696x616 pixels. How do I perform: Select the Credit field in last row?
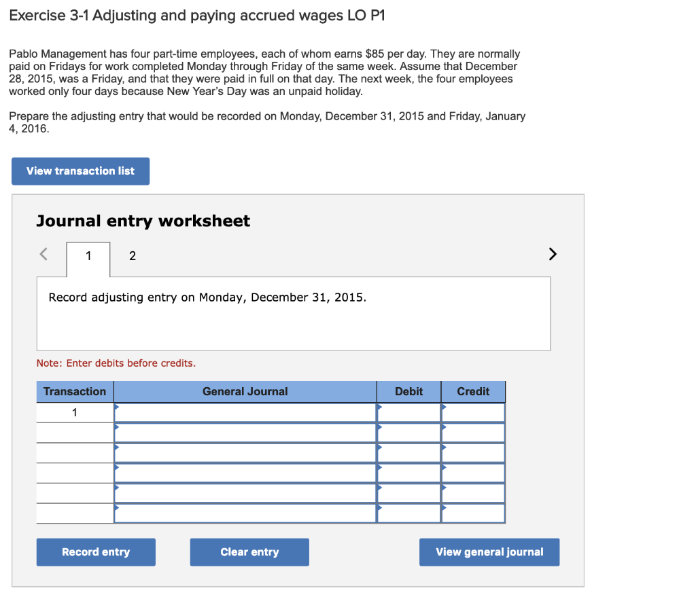(x=473, y=513)
